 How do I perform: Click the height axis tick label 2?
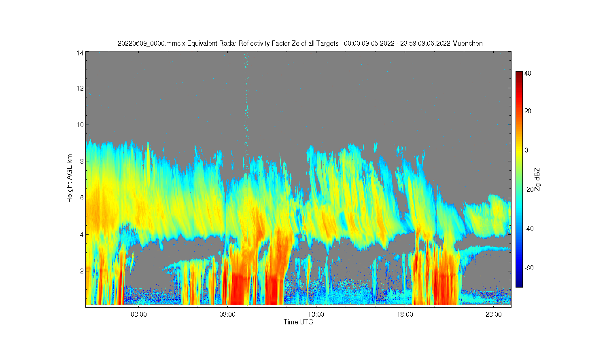[82, 271]
